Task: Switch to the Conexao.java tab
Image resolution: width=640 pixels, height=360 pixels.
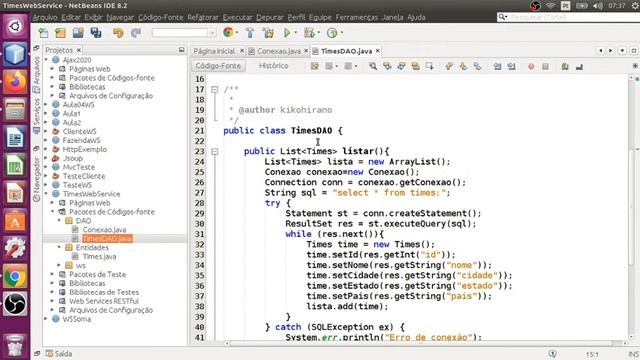Action: coord(278,51)
